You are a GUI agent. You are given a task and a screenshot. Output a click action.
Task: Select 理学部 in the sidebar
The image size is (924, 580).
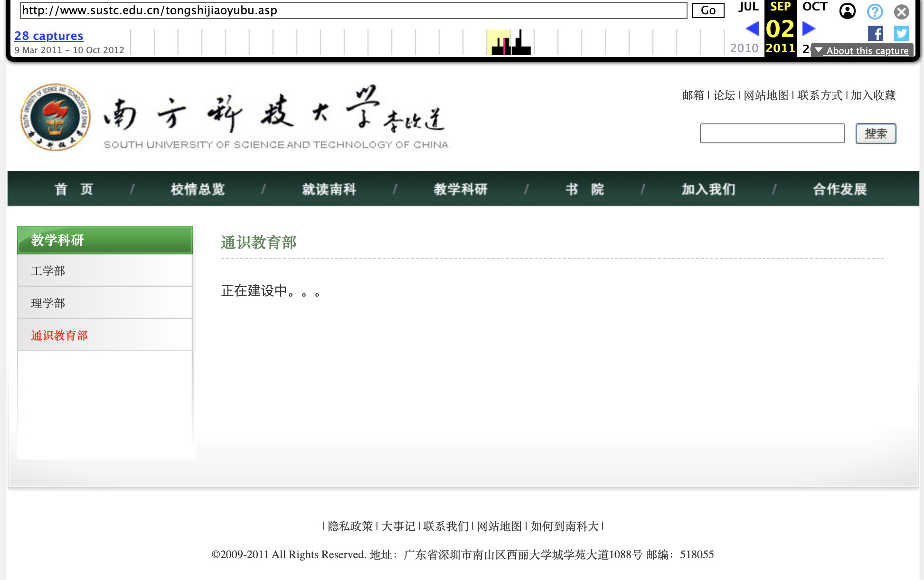47,302
